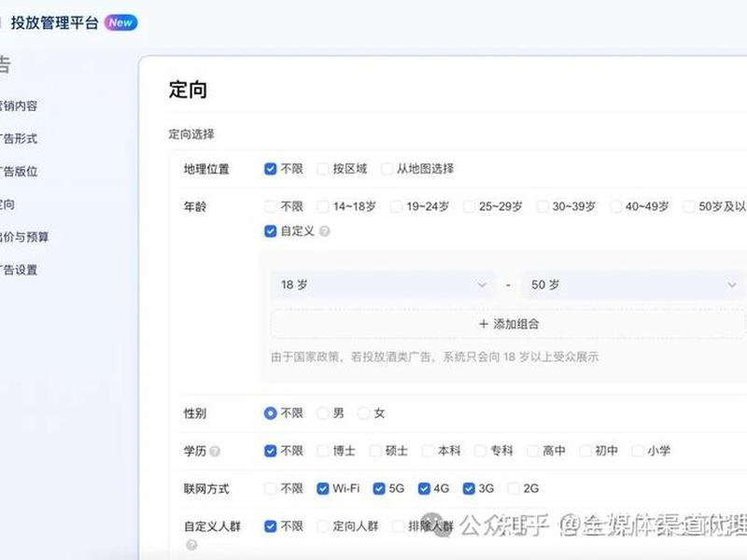Check the 2G network option
Viewport: 747px width, 560px height.
tap(514, 488)
